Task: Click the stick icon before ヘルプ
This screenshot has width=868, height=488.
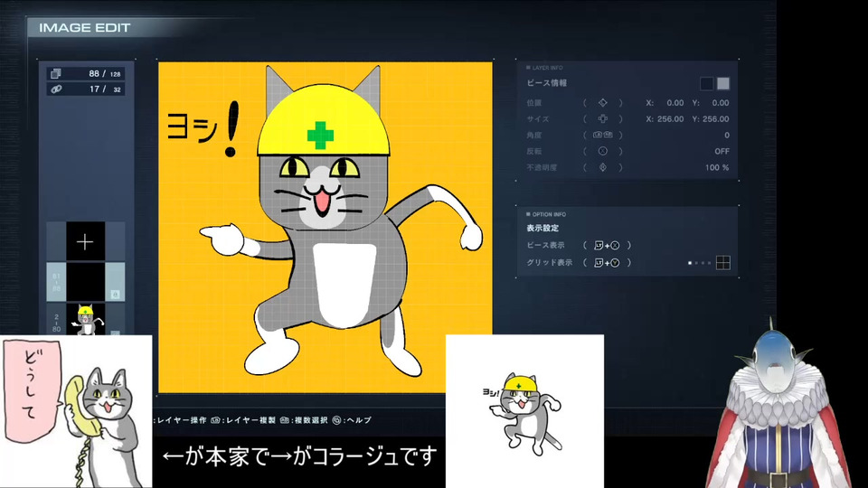Action: tap(336, 420)
